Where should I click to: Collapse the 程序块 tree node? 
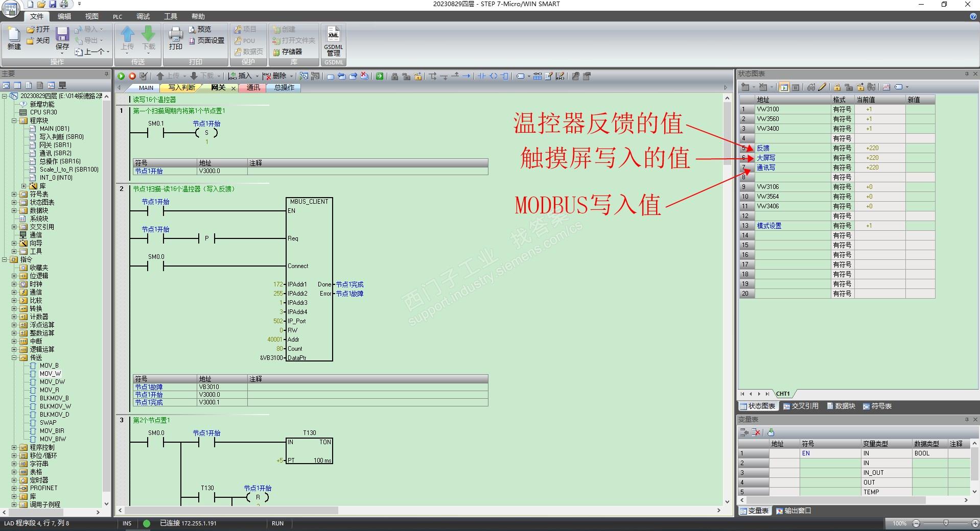pyautogui.click(x=14, y=120)
